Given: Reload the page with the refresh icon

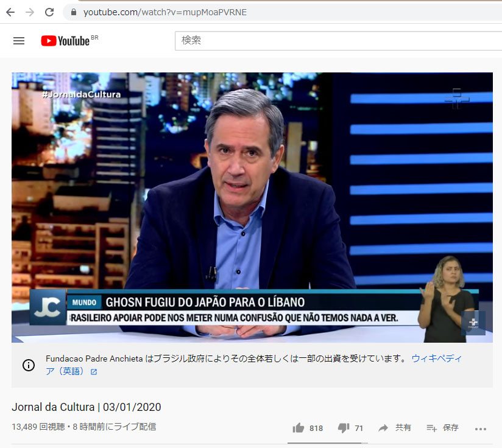Looking at the screenshot, I should pyautogui.click(x=49, y=12).
